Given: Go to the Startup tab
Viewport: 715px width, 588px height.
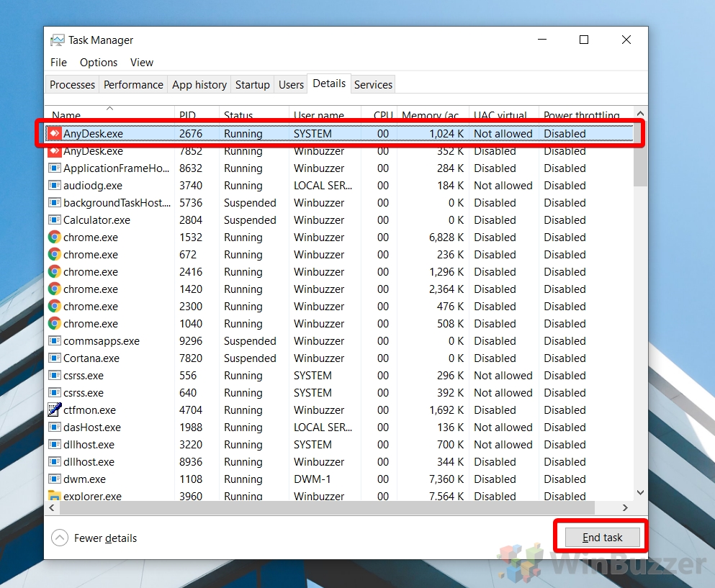Looking at the screenshot, I should tap(253, 85).
